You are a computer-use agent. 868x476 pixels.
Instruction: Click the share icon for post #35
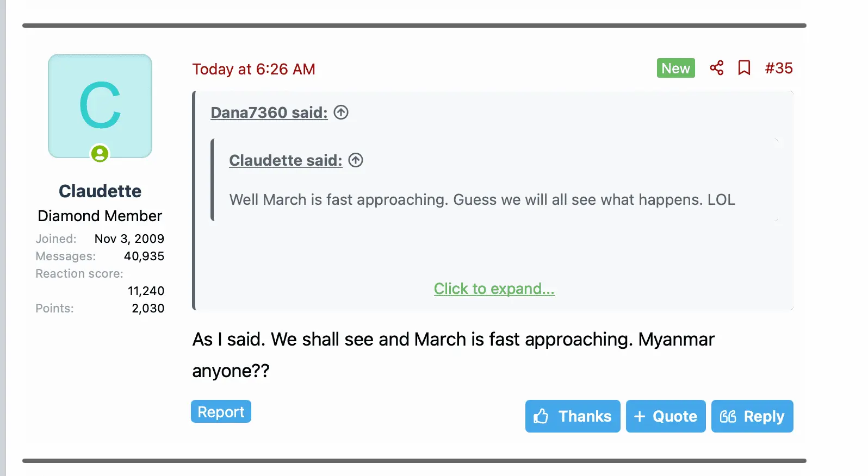point(717,68)
